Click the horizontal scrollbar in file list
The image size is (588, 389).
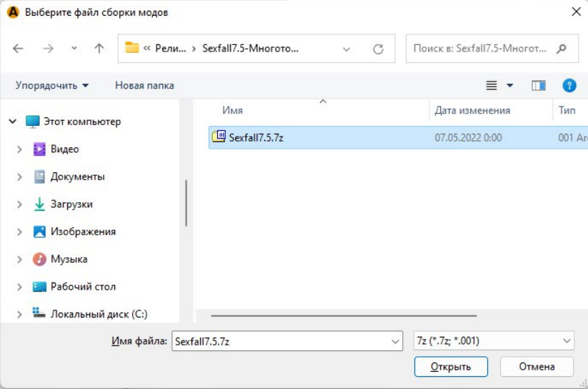click(x=343, y=315)
